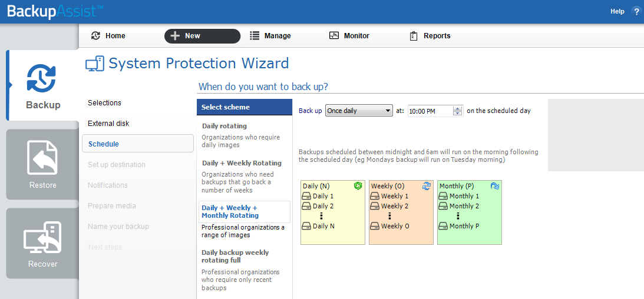Click the disk icon beside Weekly O
This screenshot has width=644, height=299.
click(375, 225)
